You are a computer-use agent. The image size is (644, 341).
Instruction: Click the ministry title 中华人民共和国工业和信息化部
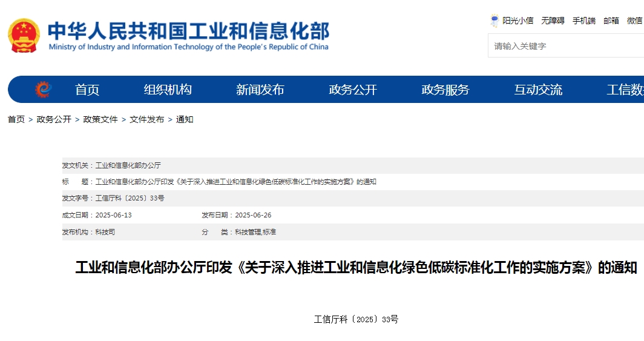pyautogui.click(x=188, y=31)
